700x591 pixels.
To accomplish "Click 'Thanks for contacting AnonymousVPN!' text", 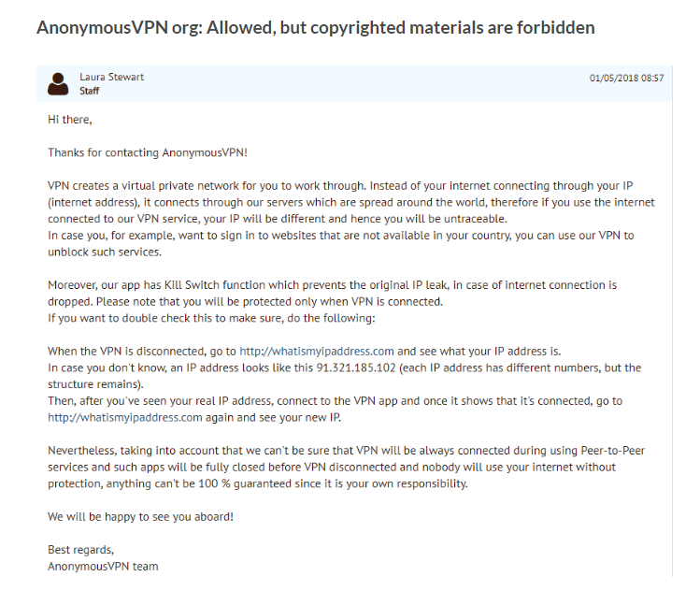I will (148, 152).
